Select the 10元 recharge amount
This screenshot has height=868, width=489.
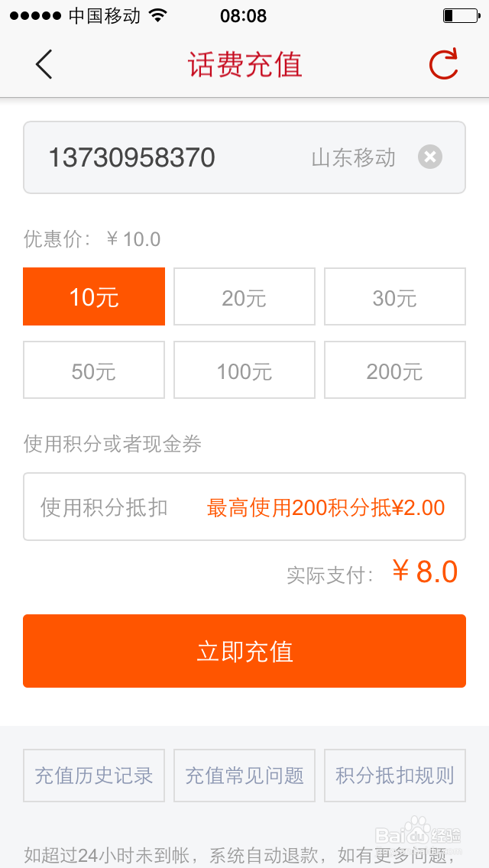coord(94,296)
